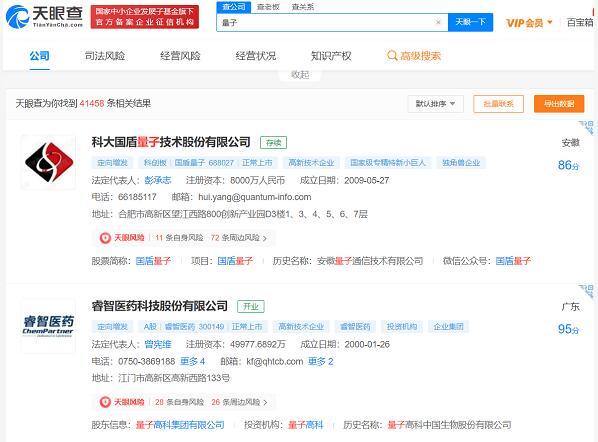Click the corner monitor badge on 睿智医药 result

[587, 291]
